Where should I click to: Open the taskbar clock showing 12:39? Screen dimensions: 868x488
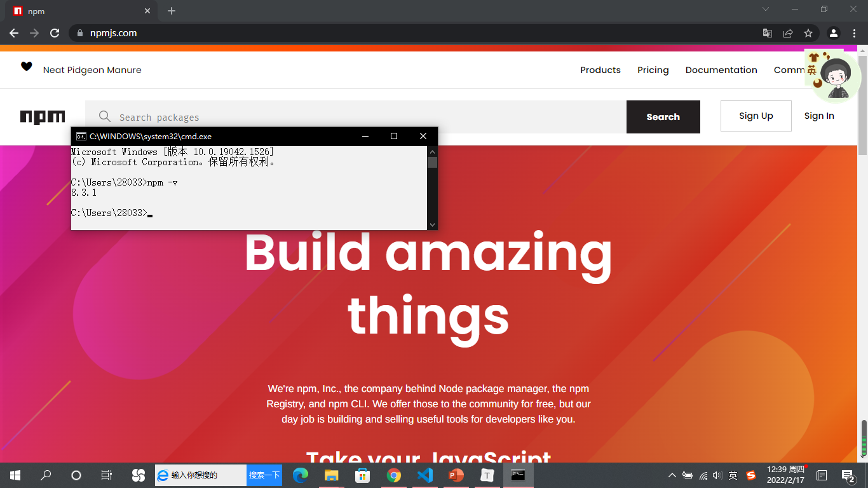[785, 475]
